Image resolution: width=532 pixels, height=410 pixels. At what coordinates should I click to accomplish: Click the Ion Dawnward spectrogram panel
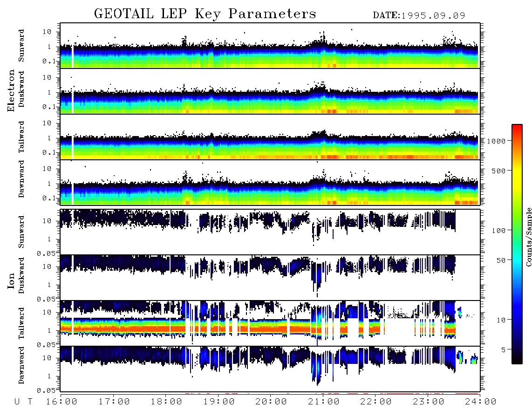[x=270, y=369]
